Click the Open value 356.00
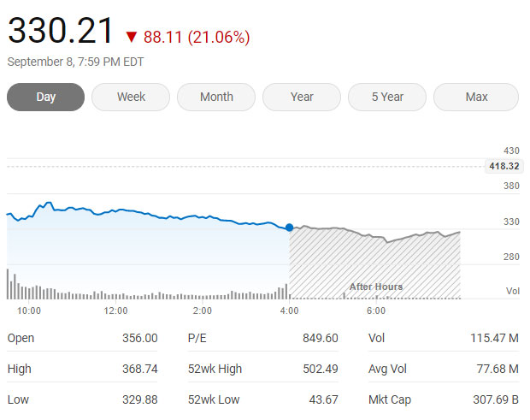This screenshot has height=420, width=530. (x=139, y=338)
